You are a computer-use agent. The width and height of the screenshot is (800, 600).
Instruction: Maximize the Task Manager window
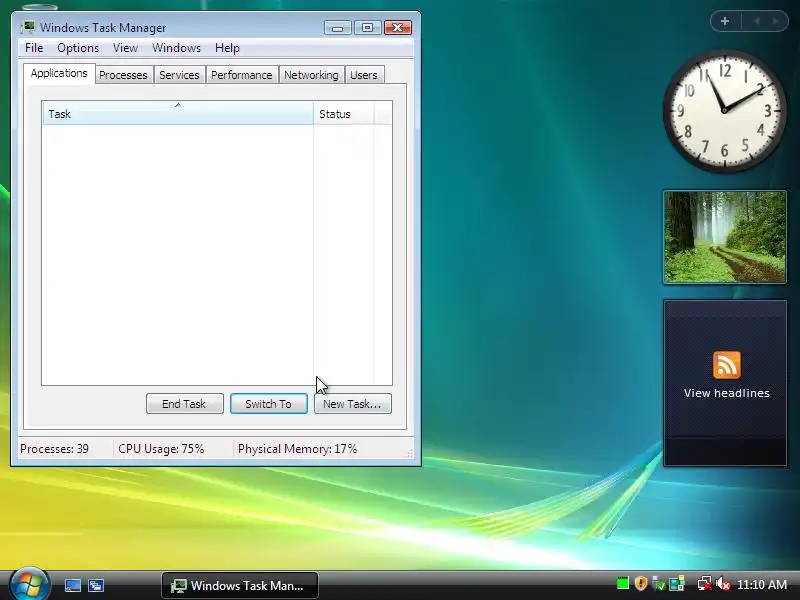pos(367,28)
